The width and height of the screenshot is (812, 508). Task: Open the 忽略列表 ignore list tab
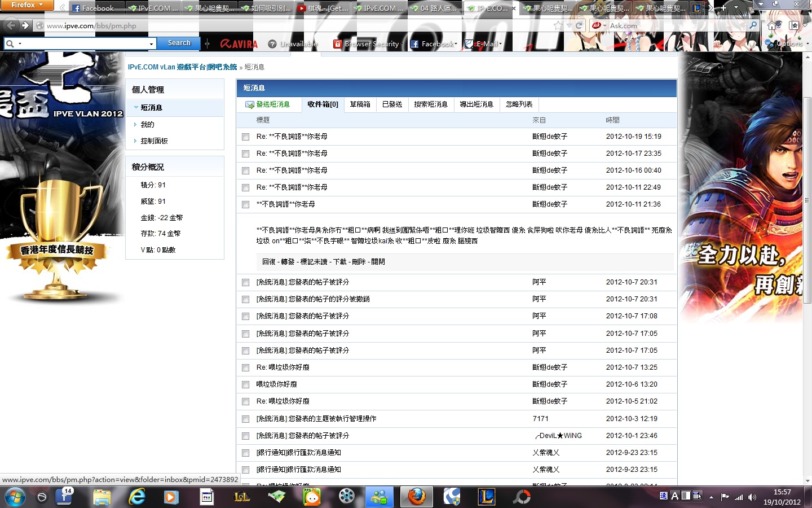[519, 104]
